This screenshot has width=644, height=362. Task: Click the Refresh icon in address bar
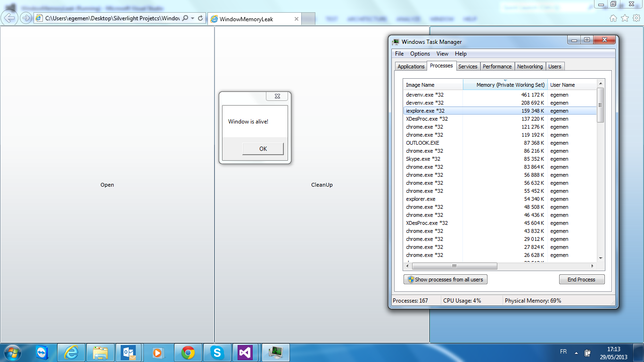click(x=200, y=18)
